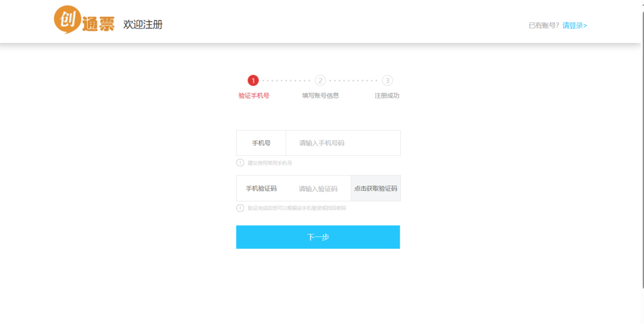
Task: Select step 3 circle indicator
Action: (x=387, y=81)
